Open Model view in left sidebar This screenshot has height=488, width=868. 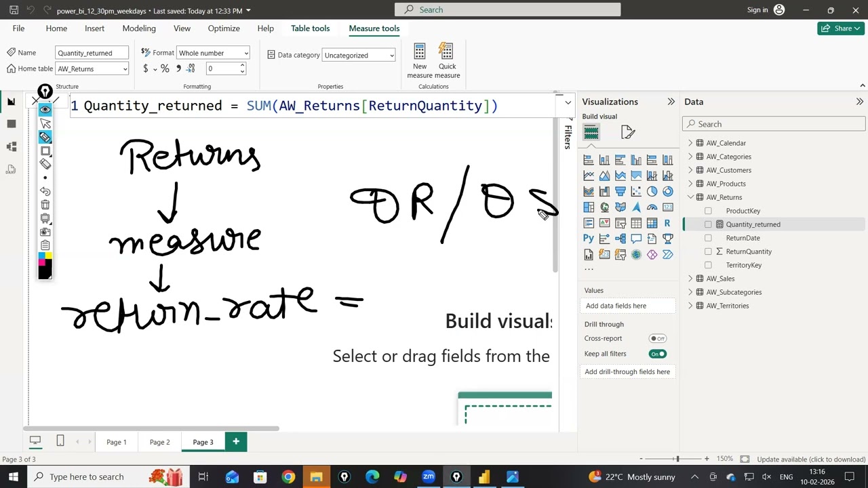pyautogui.click(x=11, y=146)
